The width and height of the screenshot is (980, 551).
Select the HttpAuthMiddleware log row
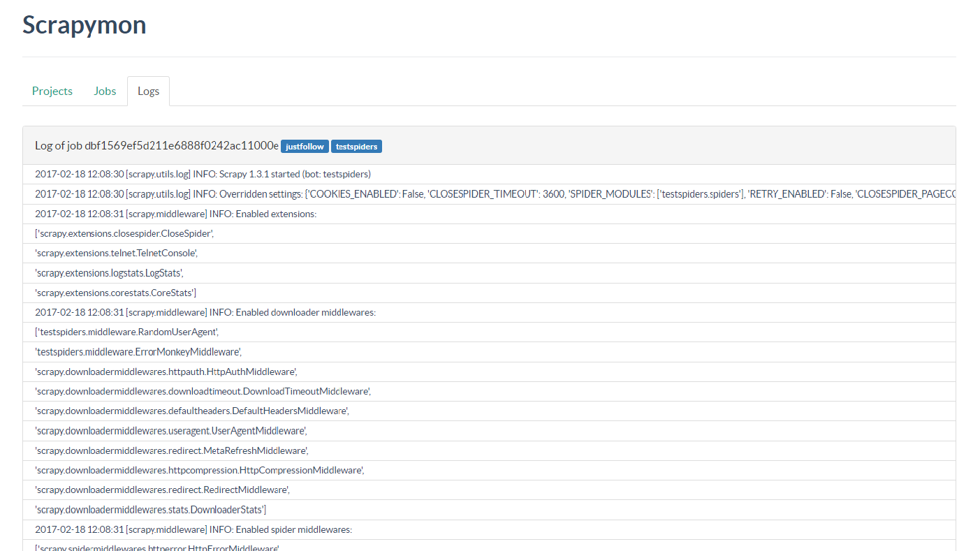[x=489, y=372]
